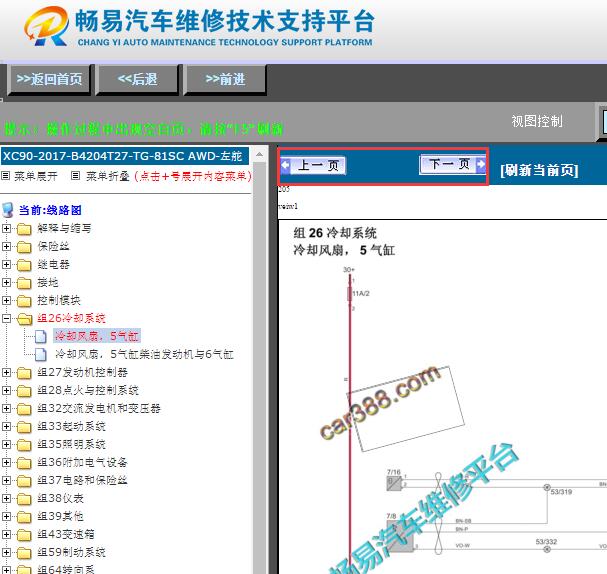This screenshot has width=607, height=574.
Task: Click the 53/319 connector in the diagram
Action: click(547, 487)
